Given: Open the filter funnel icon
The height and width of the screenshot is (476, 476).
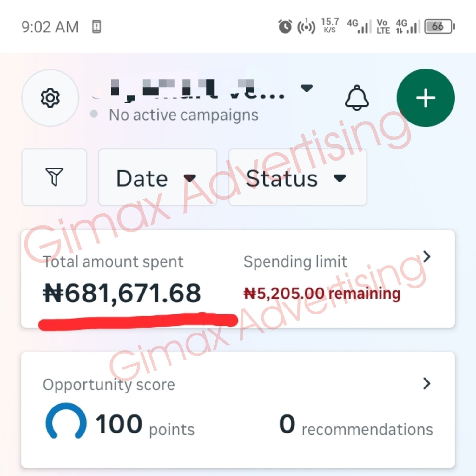Looking at the screenshot, I should point(54,177).
